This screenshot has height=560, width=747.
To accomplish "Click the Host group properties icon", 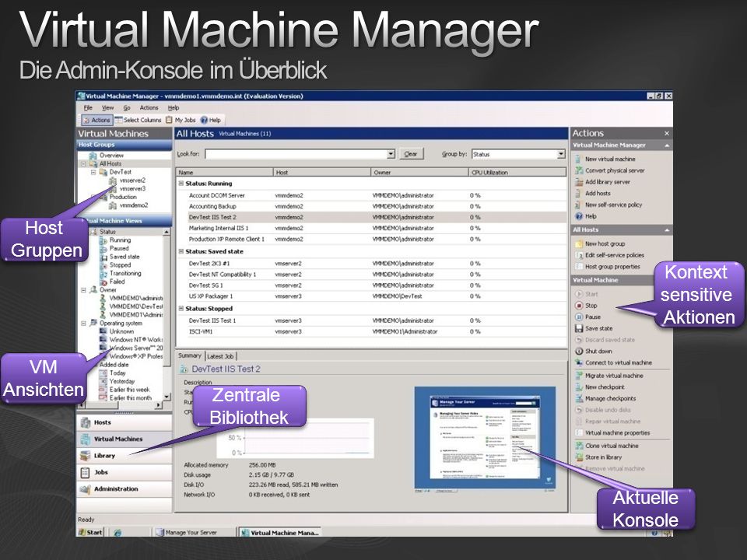I will tap(579, 267).
